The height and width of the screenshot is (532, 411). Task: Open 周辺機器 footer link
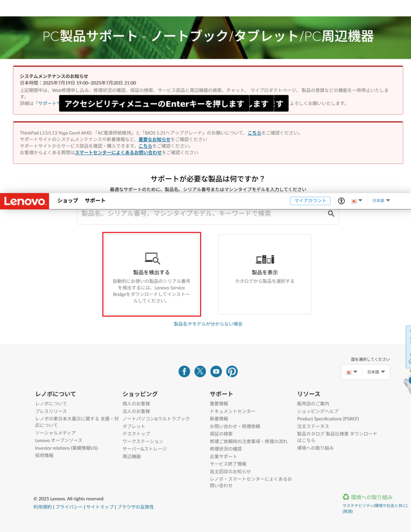click(132, 457)
